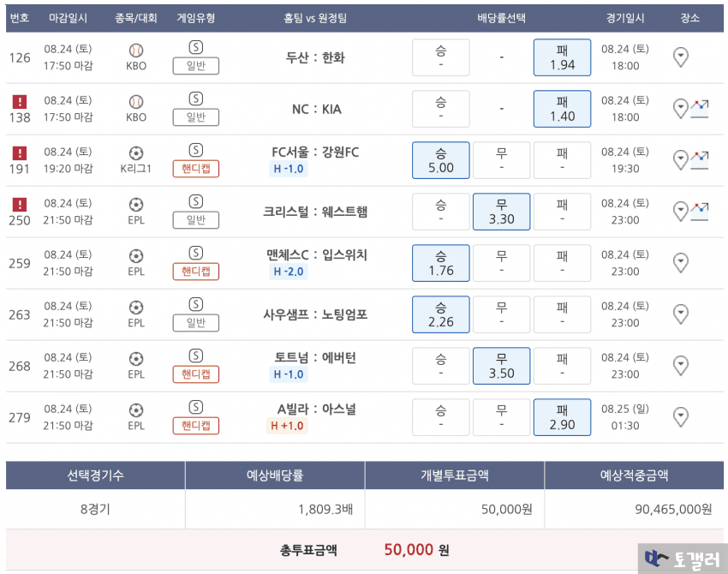Image resolution: width=728 pixels, height=574 pixels.
Task: Click the 토갤러 logo watermark
Action: coord(683,558)
